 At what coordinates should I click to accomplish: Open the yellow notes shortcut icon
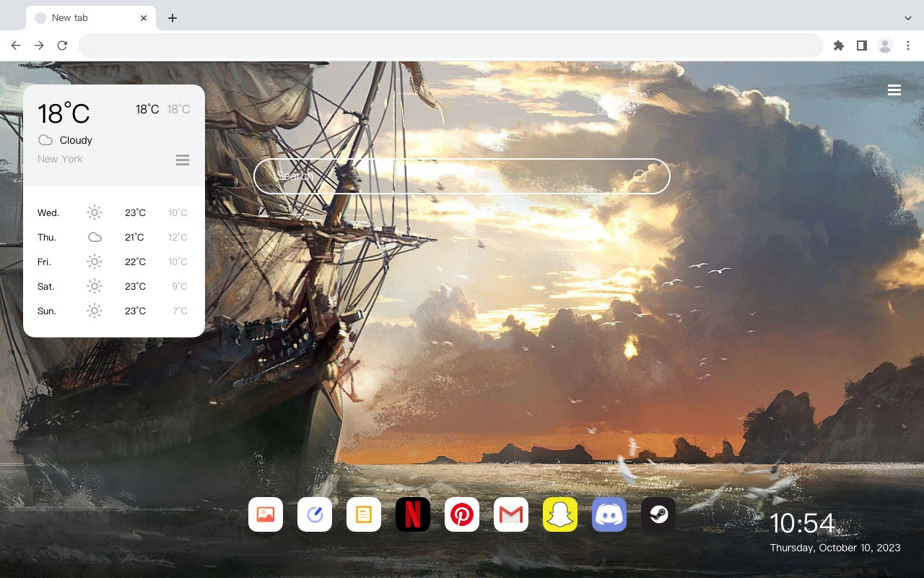(364, 514)
